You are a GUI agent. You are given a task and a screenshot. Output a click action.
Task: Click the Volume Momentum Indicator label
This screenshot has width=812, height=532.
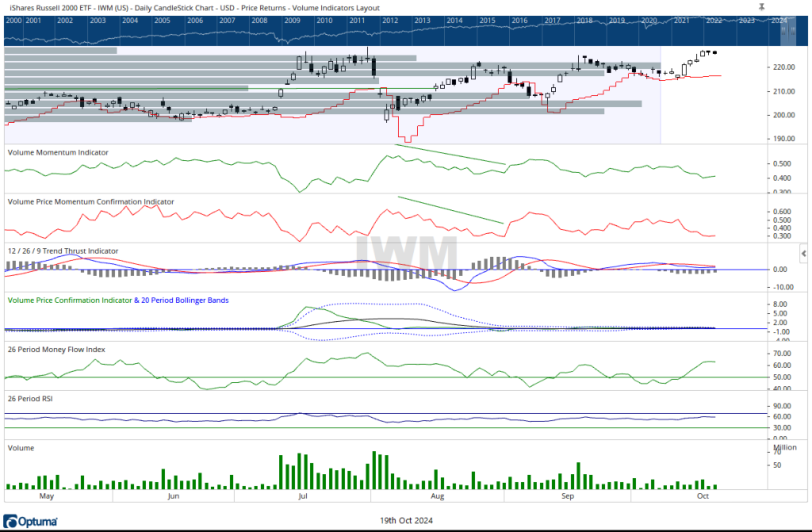[x=58, y=151]
